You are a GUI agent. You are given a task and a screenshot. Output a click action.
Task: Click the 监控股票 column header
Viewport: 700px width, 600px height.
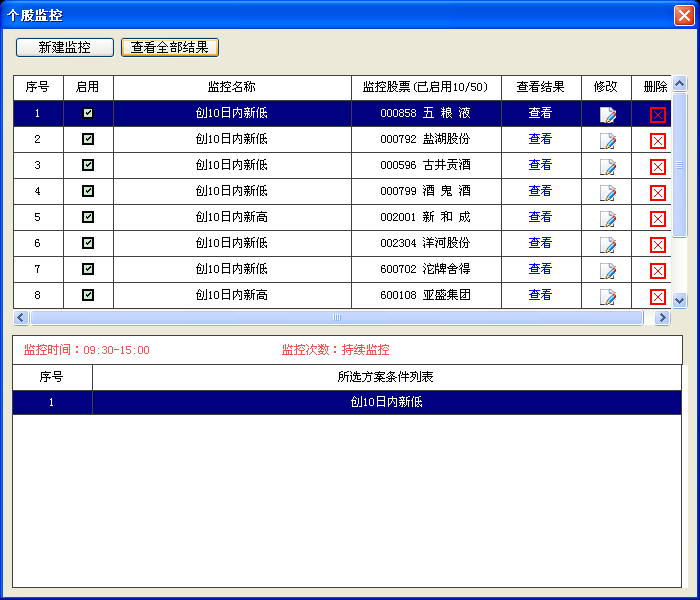[425, 87]
